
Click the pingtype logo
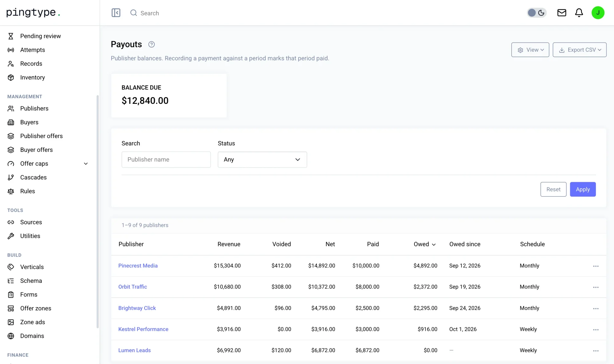click(x=33, y=12)
